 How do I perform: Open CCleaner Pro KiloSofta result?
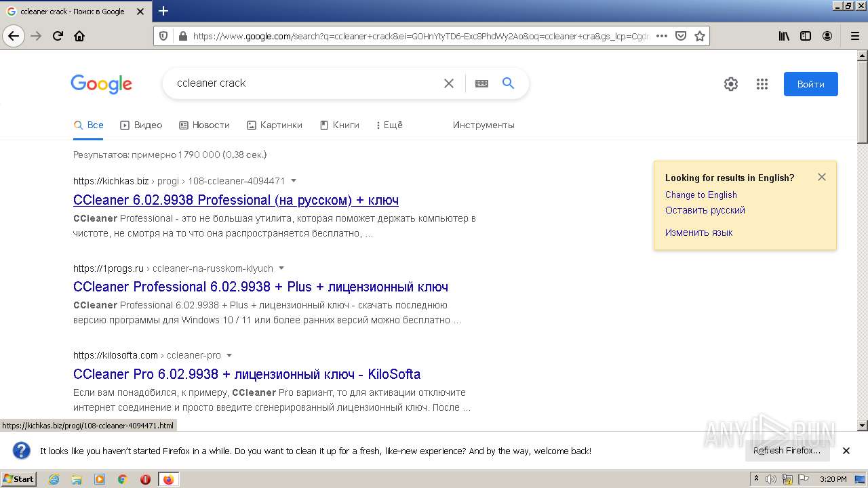(x=247, y=374)
